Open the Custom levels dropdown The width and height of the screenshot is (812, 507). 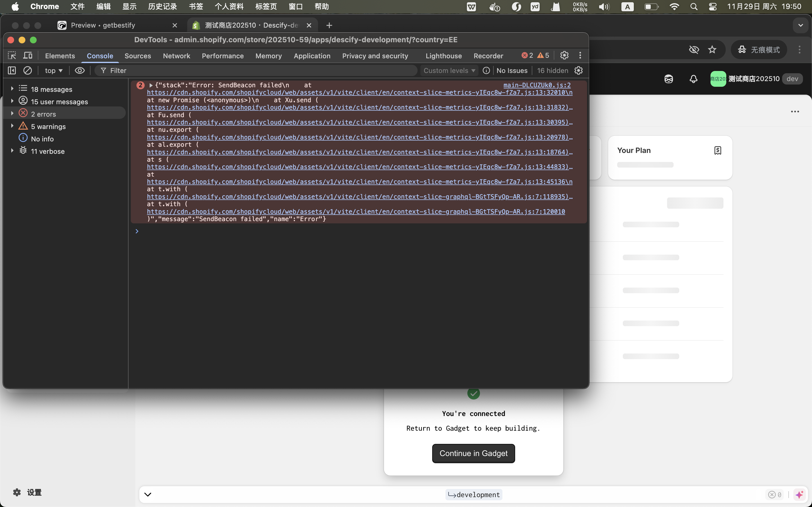(x=449, y=70)
